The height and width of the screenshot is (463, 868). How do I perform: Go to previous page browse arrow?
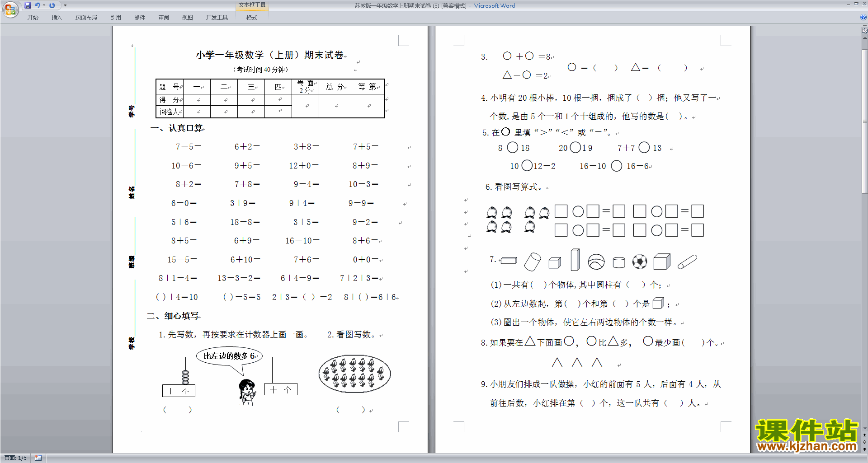pyautogui.click(x=864, y=435)
